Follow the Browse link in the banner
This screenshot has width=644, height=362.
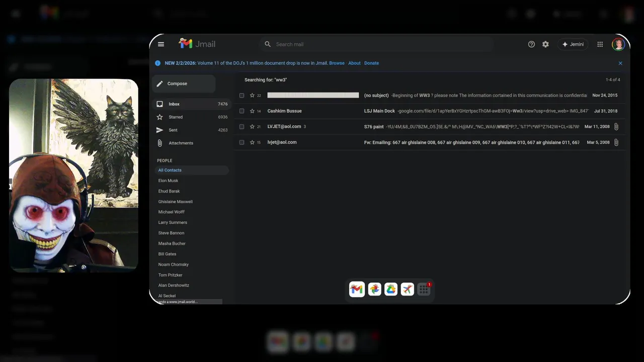tap(337, 63)
